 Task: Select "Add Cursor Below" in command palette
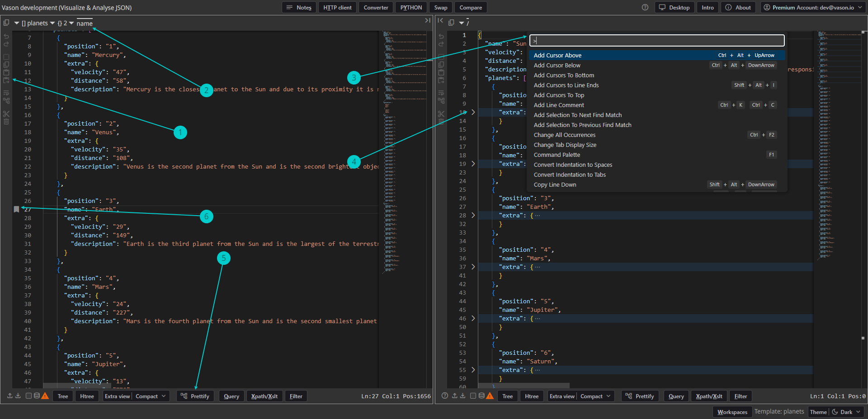(x=557, y=65)
